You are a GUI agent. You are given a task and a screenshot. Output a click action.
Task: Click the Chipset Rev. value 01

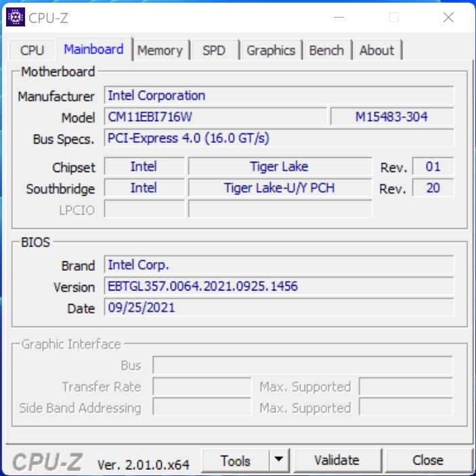(x=433, y=167)
